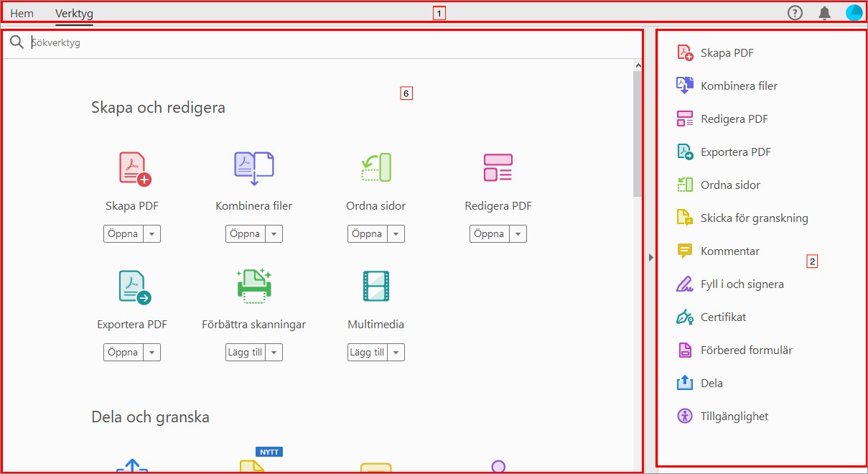Select Dela share icon in sidebar

pos(685,383)
